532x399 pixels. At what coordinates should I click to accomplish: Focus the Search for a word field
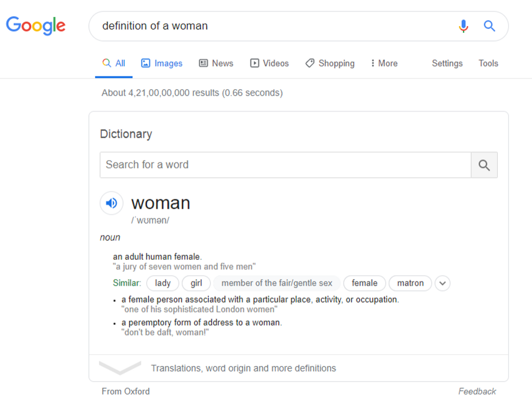click(x=286, y=165)
